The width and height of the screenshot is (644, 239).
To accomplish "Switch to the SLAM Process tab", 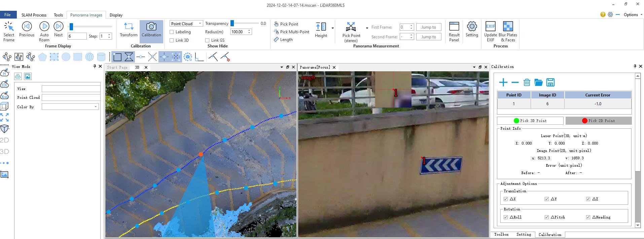I will [34, 15].
